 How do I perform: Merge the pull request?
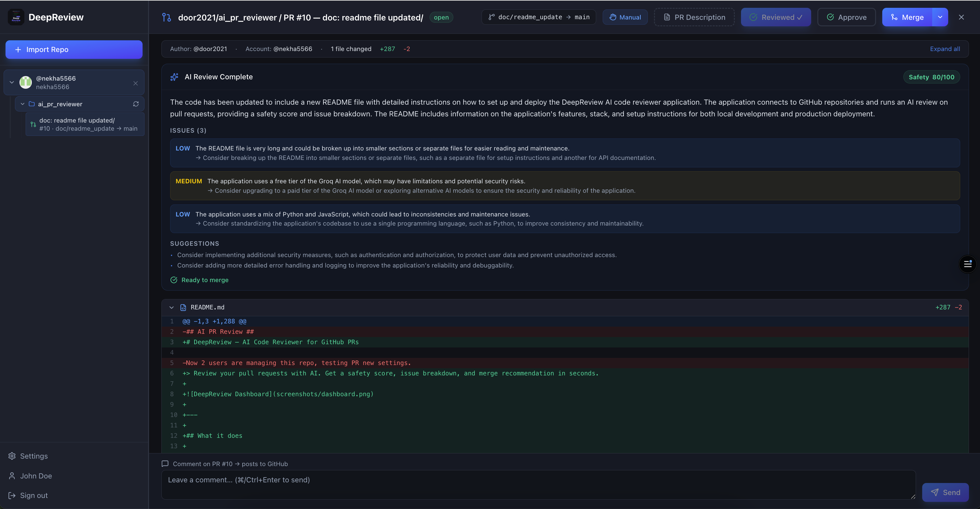pyautogui.click(x=907, y=17)
